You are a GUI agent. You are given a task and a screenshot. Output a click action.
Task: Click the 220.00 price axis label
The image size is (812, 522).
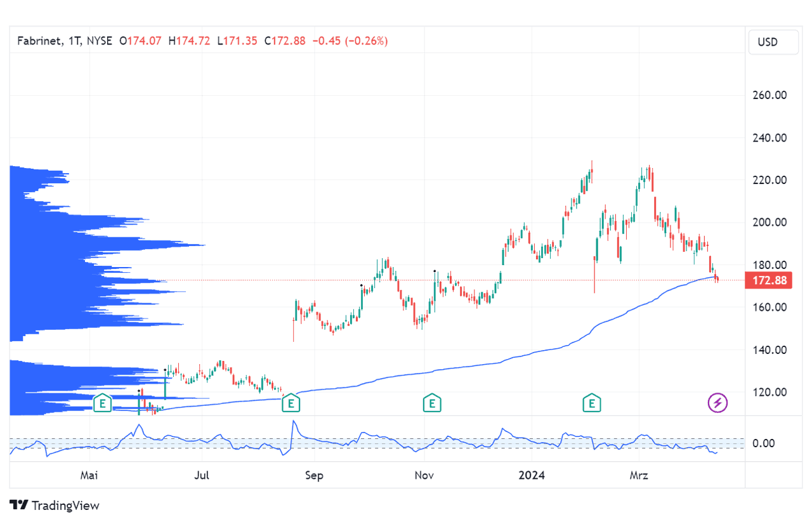(x=769, y=180)
